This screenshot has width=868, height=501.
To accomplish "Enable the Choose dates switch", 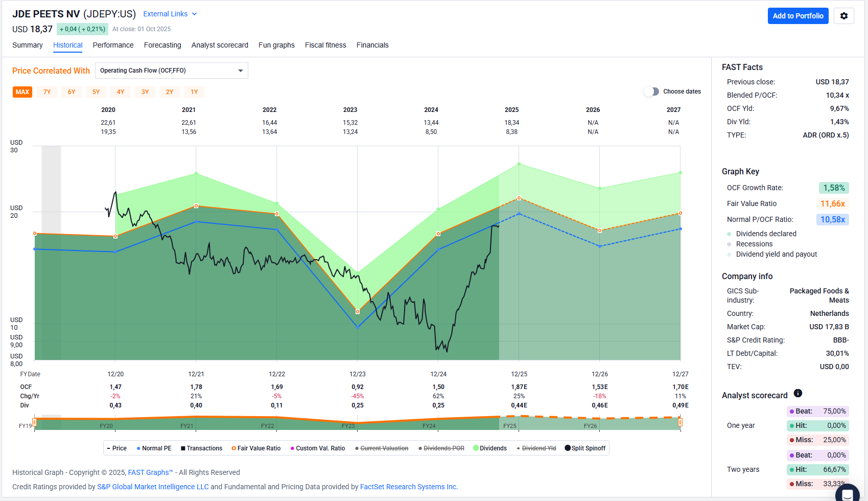I will (651, 92).
